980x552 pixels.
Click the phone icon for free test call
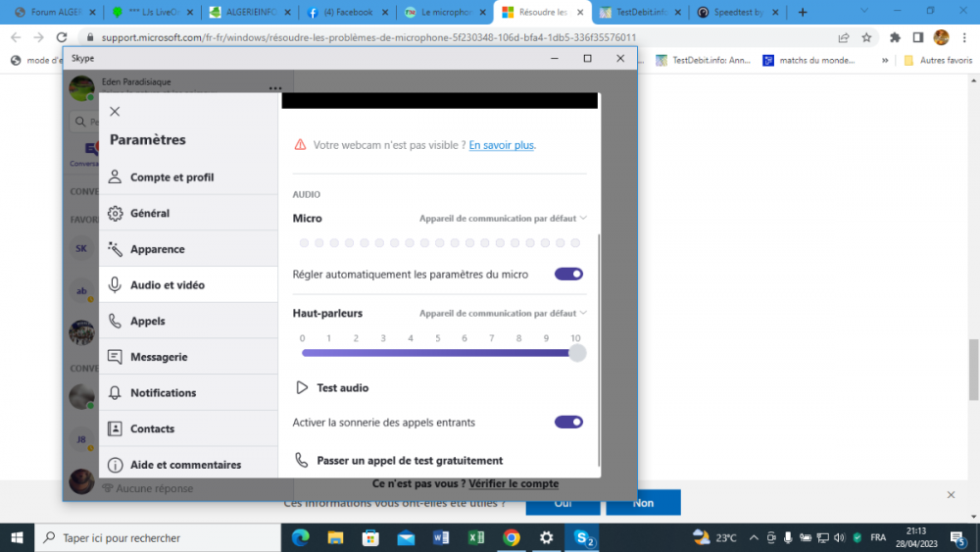click(302, 460)
